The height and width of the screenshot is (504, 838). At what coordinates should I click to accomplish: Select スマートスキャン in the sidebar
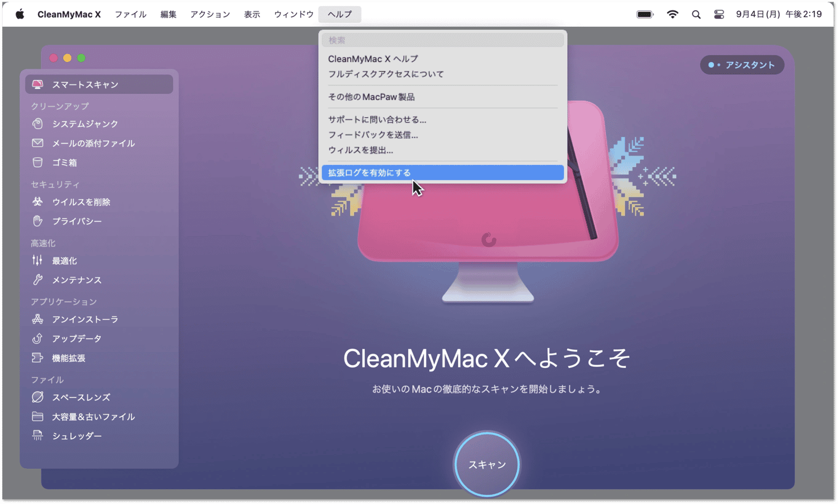coord(99,84)
